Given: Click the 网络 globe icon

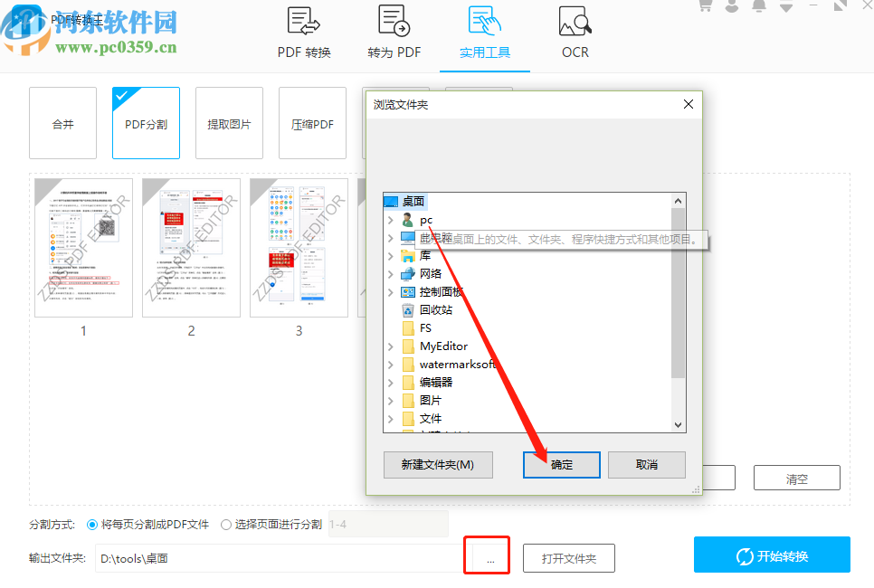Looking at the screenshot, I should pyautogui.click(x=408, y=274).
